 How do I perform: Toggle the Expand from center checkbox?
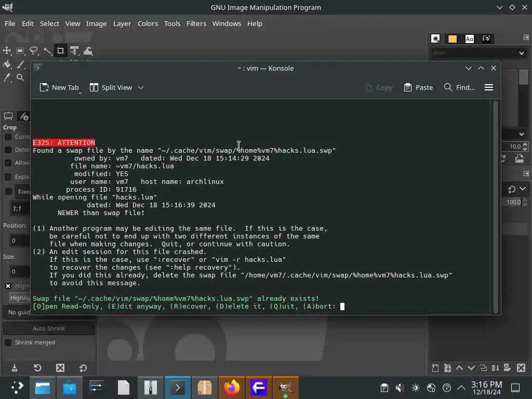tap(8, 177)
